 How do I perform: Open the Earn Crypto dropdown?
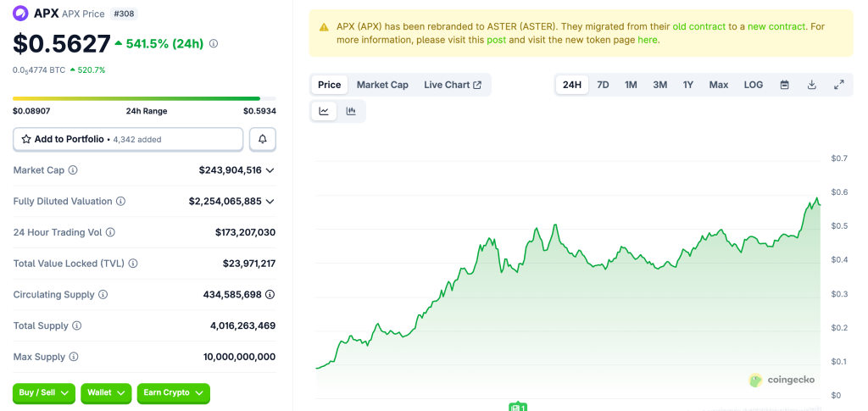click(173, 393)
